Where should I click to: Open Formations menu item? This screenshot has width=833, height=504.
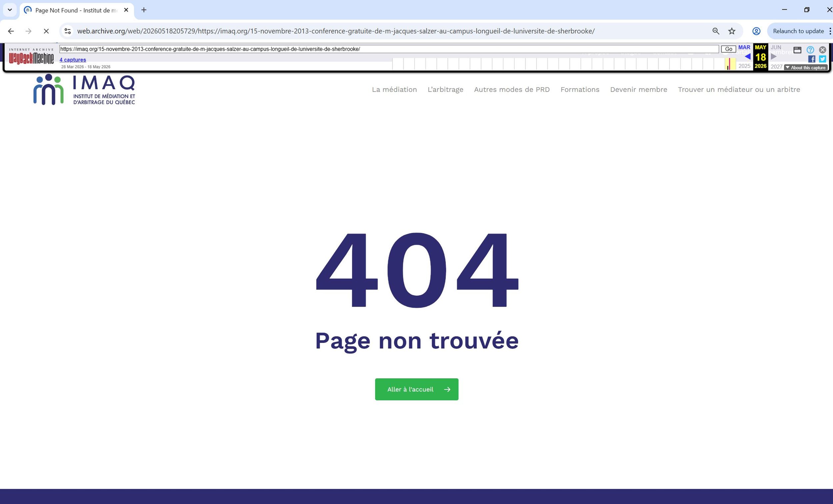click(x=580, y=90)
